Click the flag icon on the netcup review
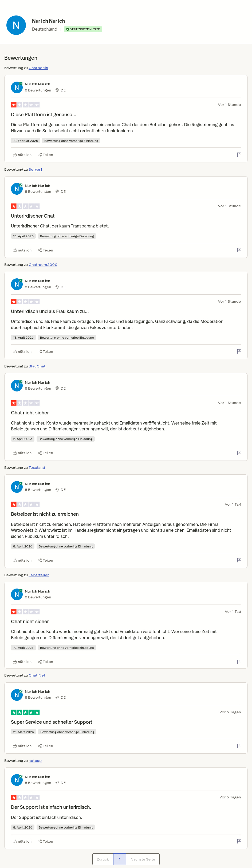Screen dimensions: 252x868 [239, 841]
